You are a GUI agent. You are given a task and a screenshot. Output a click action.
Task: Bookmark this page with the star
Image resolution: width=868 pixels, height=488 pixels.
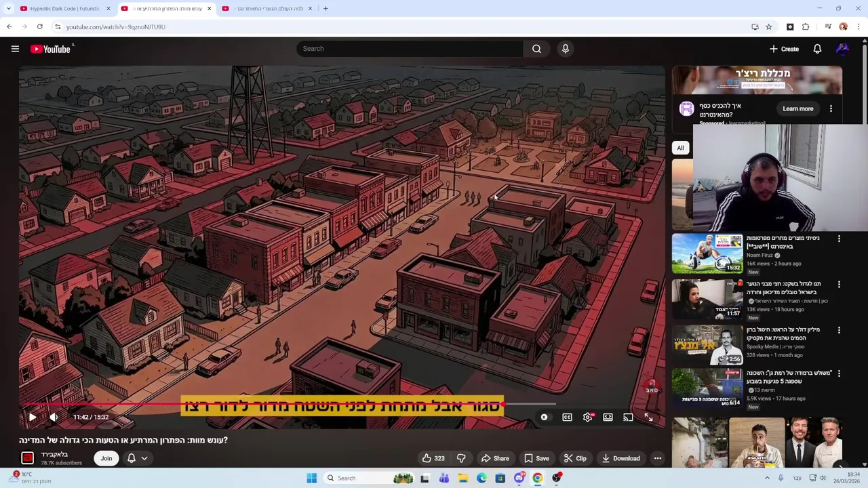coord(768,27)
